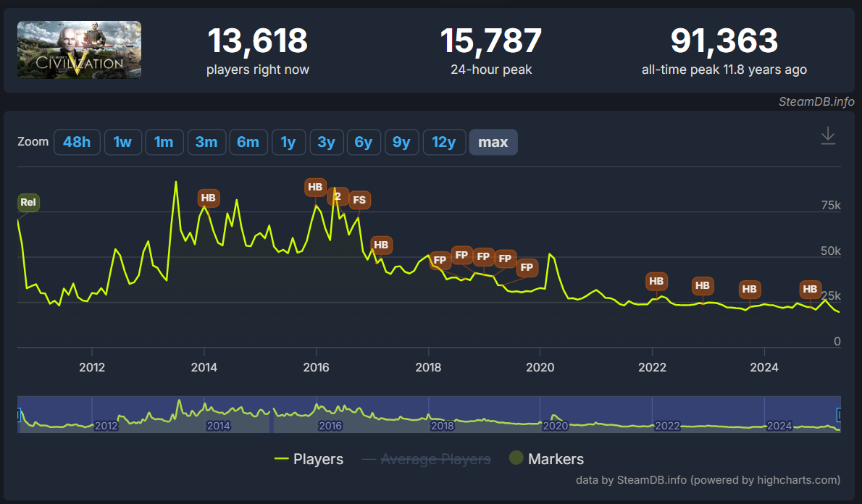Set zoom to 6m
Viewport: 862px width, 504px height.
[x=248, y=143]
